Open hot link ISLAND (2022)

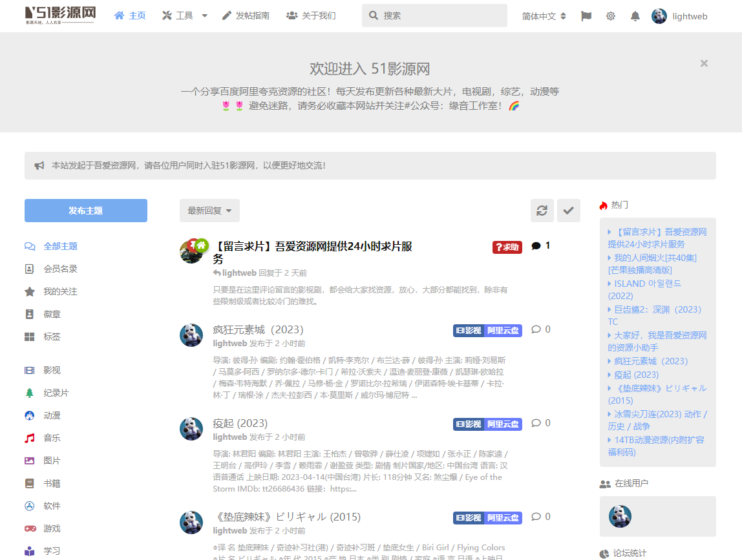pyautogui.click(x=644, y=289)
